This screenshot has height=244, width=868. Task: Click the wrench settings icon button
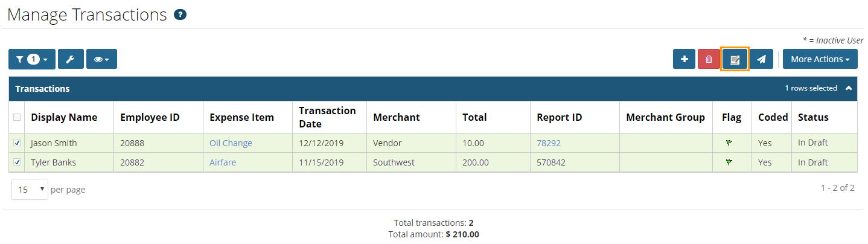(70, 59)
